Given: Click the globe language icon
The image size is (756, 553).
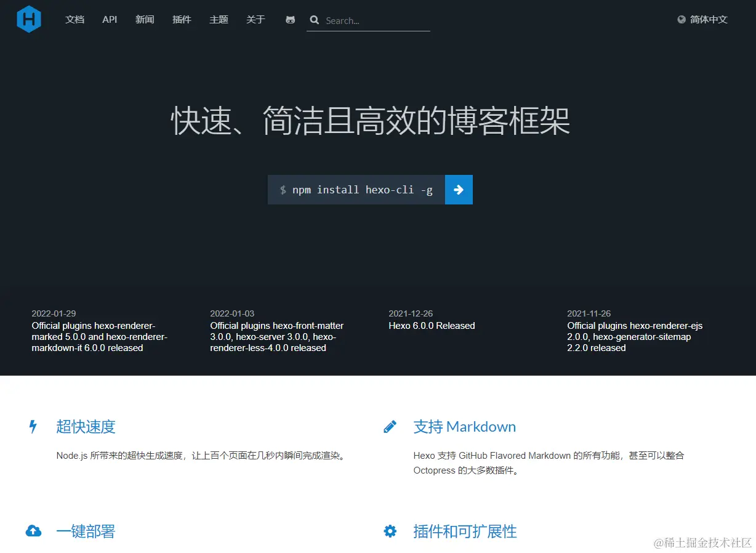Looking at the screenshot, I should tap(682, 20).
